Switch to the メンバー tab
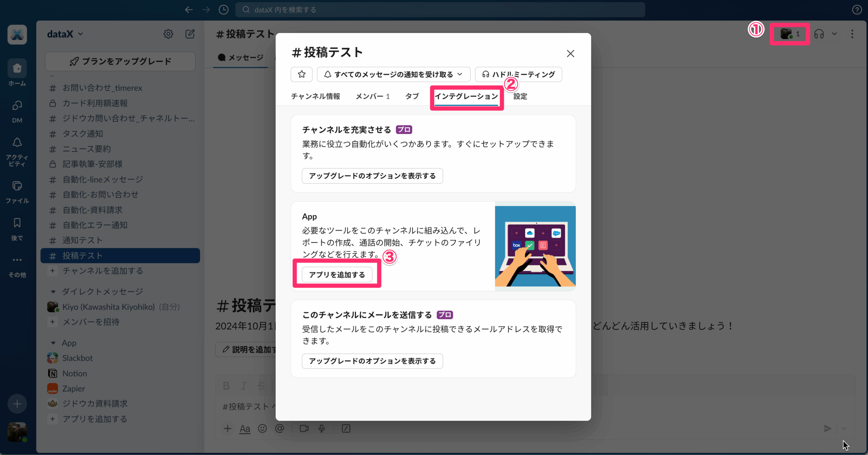Viewport: 868px width, 455px height. click(373, 96)
